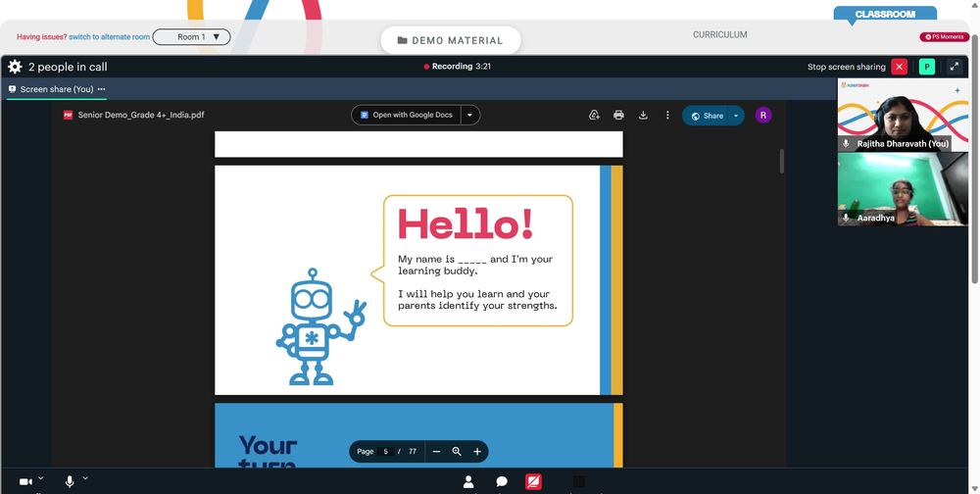Expand camera options chevron
This screenshot has width=980, height=494.
pos(40,478)
